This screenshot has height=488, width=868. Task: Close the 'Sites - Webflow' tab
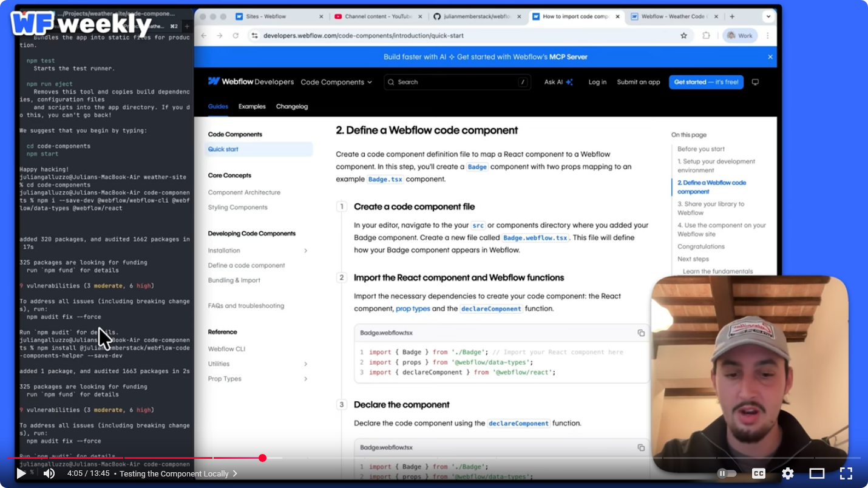click(x=321, y=16)
